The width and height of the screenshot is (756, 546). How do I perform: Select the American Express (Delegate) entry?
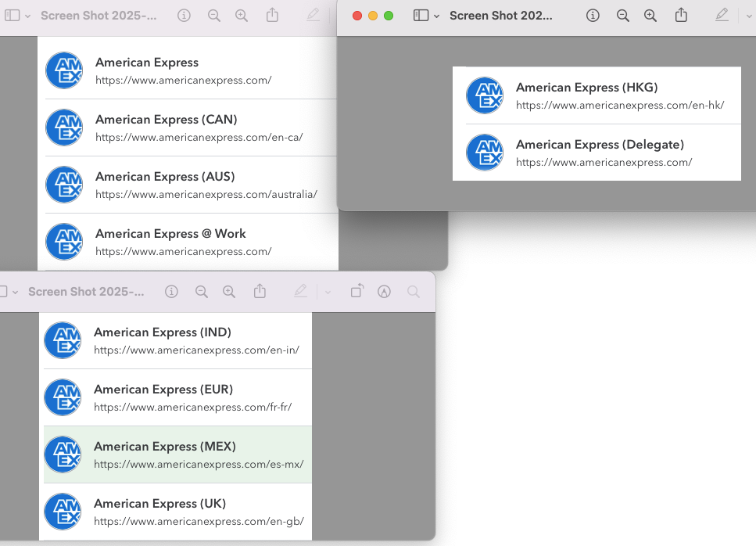tap(597, 153)
